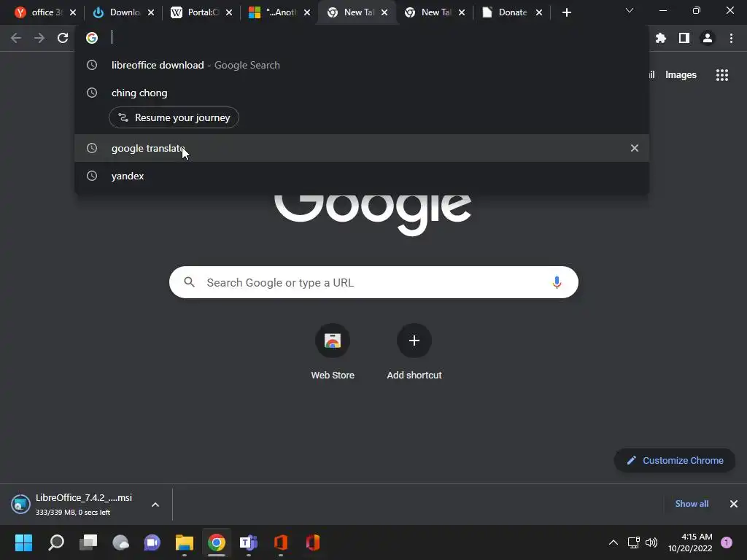Click Show all downloads
Image resolution: width=747 pixels, height=560 pixels.
692,504
